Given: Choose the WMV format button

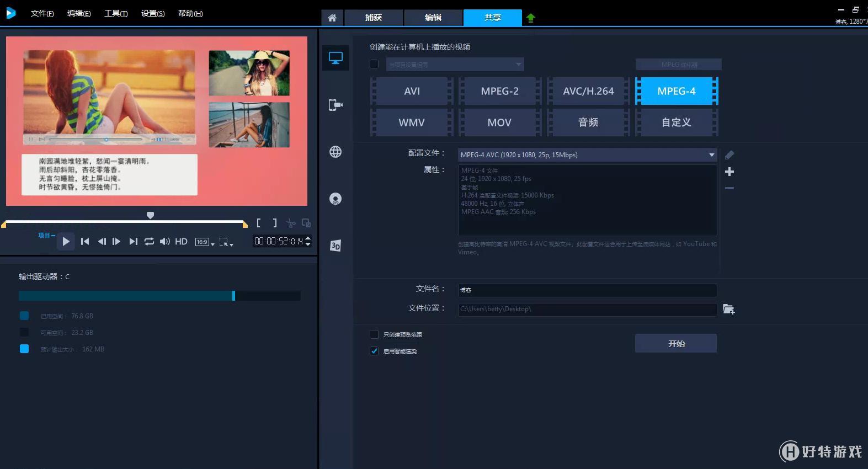Looking at the screenshot, I should coord(412,122).
